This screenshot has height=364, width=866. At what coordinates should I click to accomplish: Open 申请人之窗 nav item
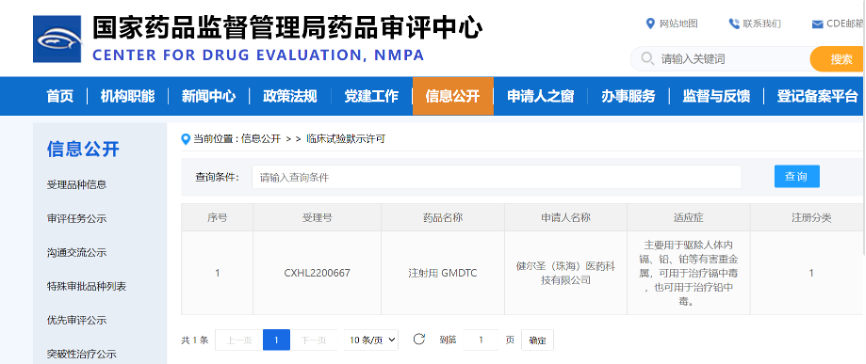click(x=541, y=96)
